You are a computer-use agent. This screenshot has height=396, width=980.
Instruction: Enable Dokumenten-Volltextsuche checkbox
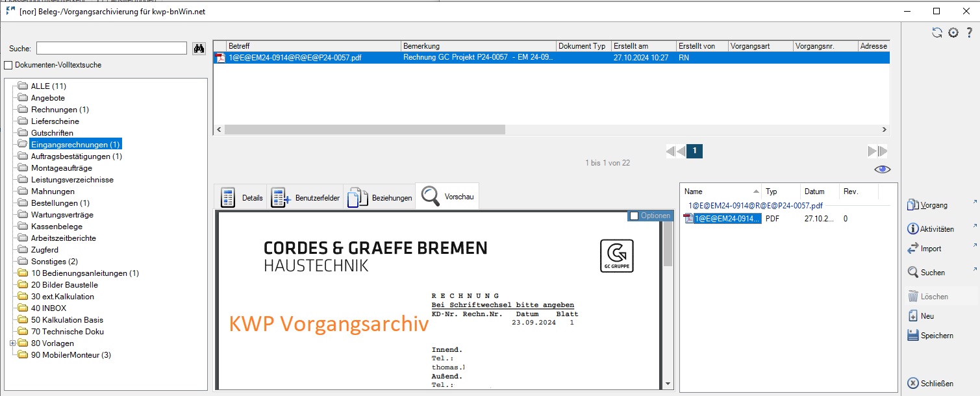(x=8, y=65)
